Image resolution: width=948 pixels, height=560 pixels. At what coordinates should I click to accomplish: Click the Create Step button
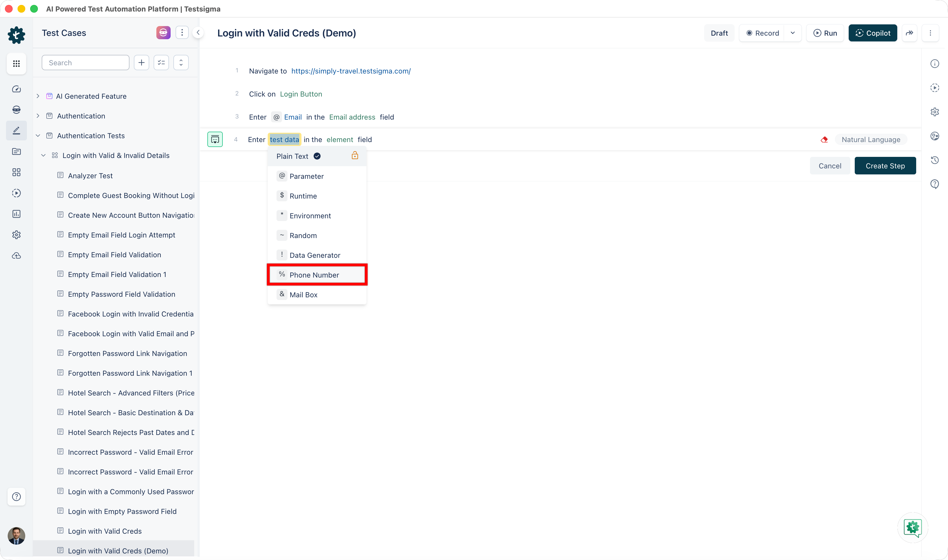pyautogui.click(x=885, y=166)
